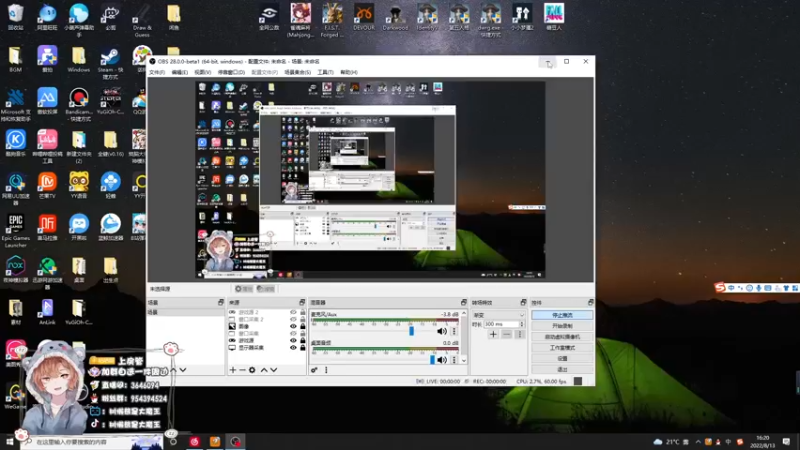Open Bandicam desktop shortcut
Image resolution: width=800 pixels, height=450 pixels.
pos(79,105)
